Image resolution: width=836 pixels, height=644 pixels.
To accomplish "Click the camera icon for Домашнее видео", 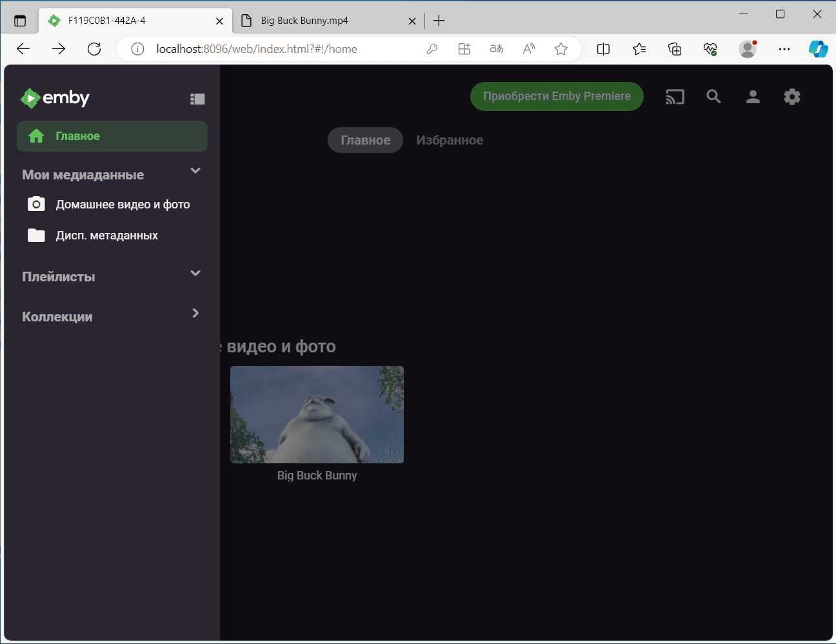I will click(x=36, y=205).
